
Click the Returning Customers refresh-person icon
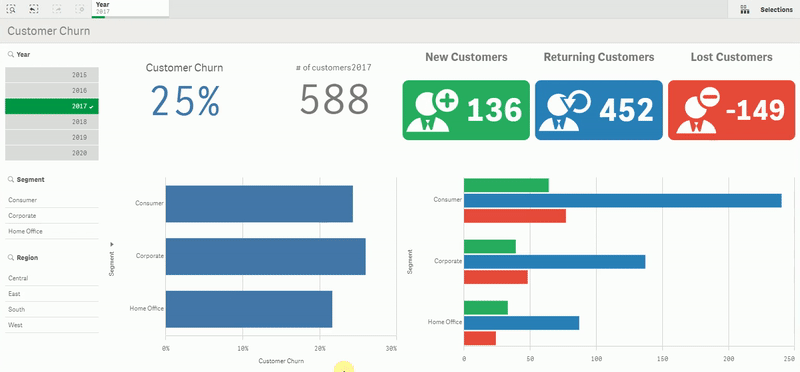564,110
